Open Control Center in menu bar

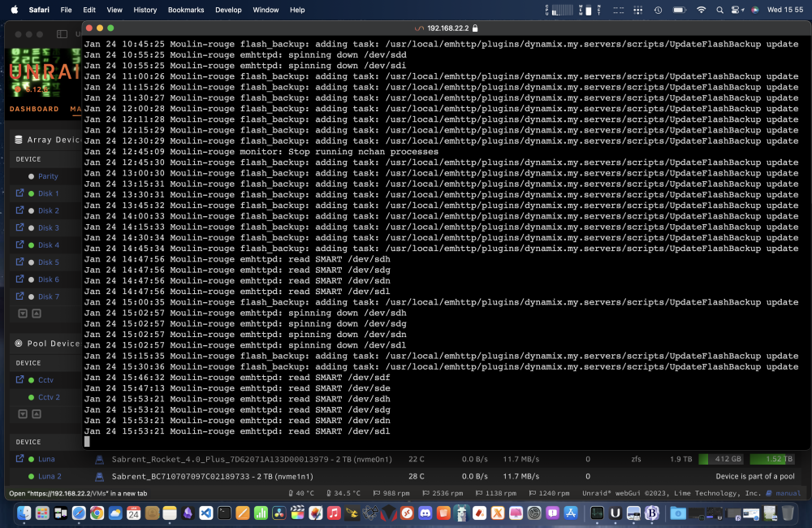[x=736, y=10]
